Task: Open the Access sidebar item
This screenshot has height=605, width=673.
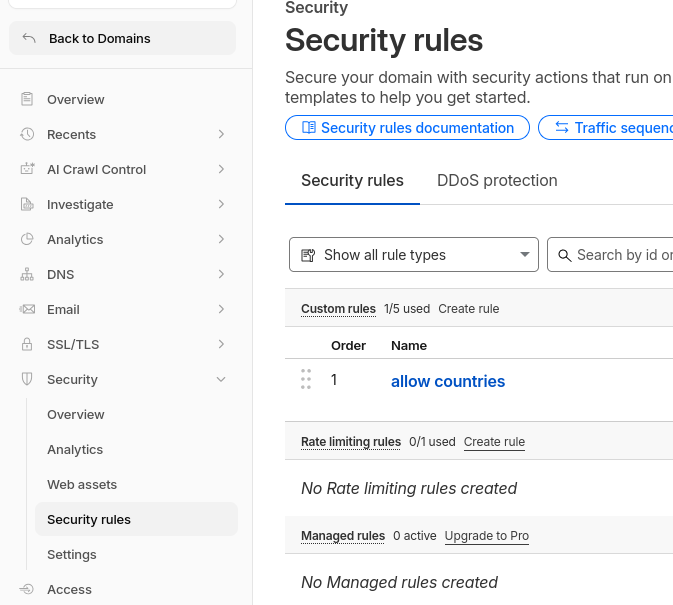Action: pos(122,589)
